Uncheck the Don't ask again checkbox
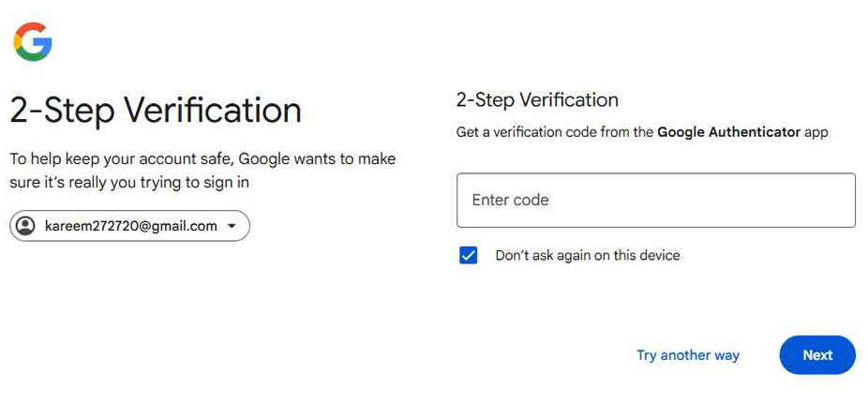 point(469,255)
